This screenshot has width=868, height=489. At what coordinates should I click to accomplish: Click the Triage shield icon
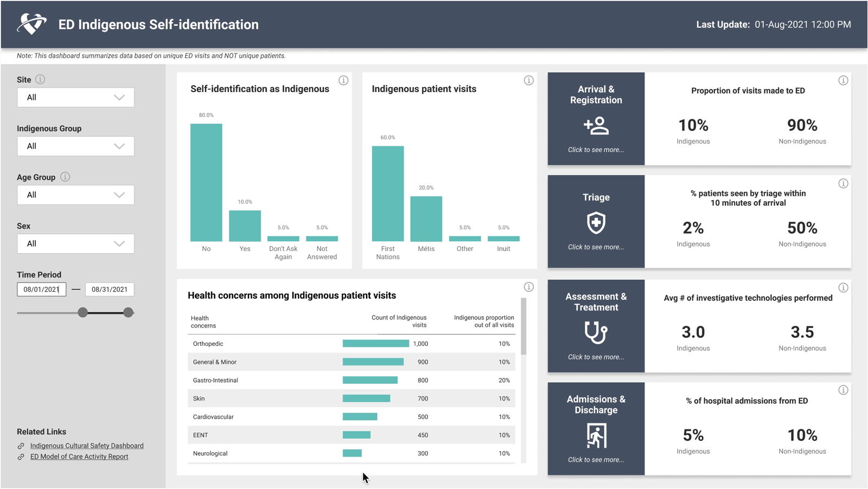click(596, 223)
